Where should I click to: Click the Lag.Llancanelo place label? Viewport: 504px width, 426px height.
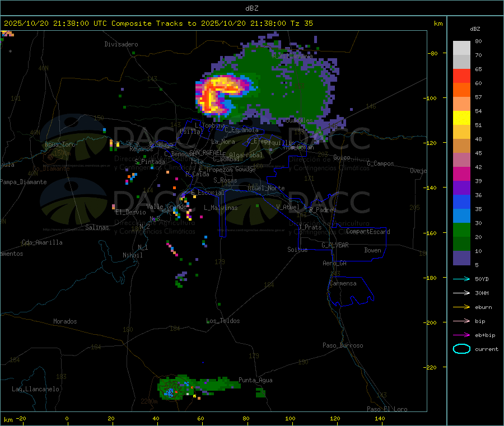tap(36, 389)
